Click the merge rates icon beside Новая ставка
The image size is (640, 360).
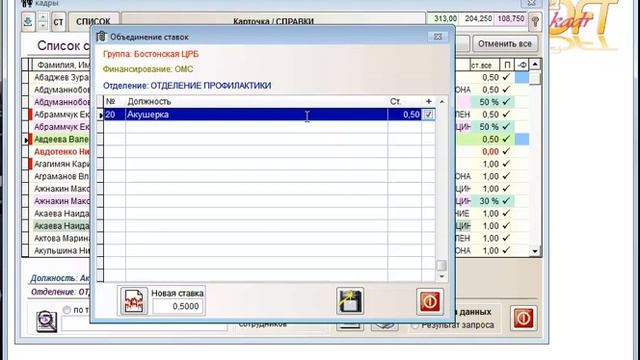pos(133,301)
